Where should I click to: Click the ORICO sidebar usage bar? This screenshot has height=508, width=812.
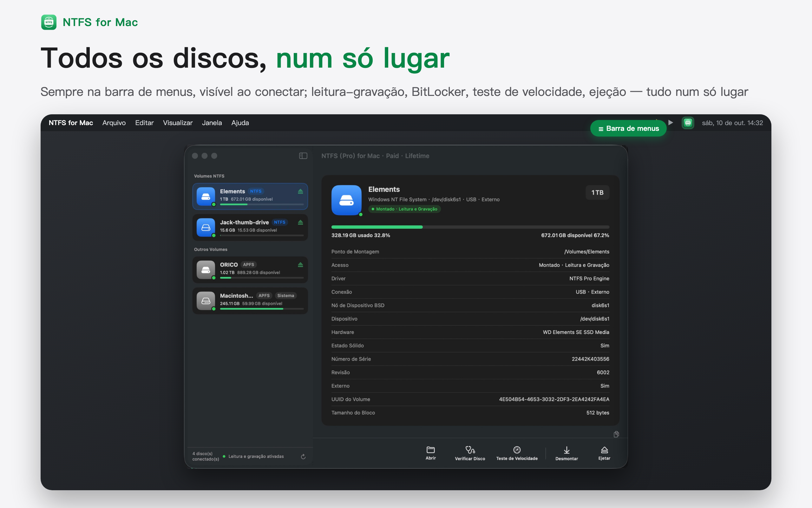click(x=262, y=278)
